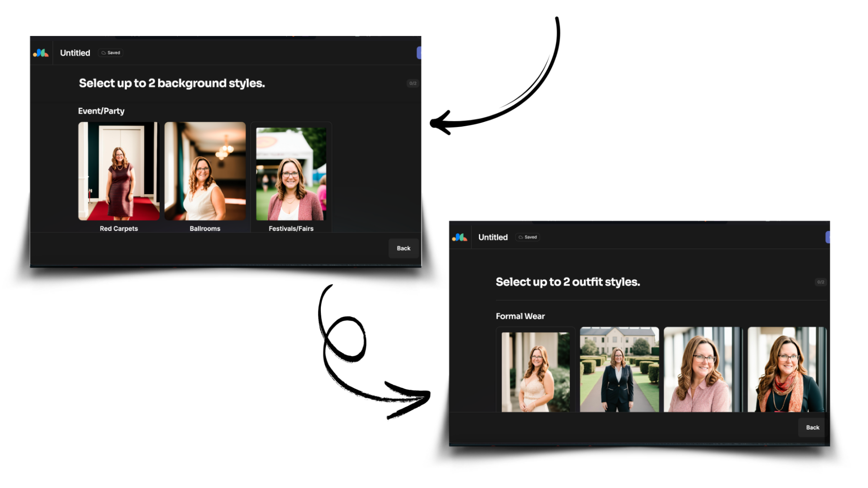This screenshot has width=868, height=488.
Task: Click purple button at top-right of background styles window
Action: click(419, 53)
